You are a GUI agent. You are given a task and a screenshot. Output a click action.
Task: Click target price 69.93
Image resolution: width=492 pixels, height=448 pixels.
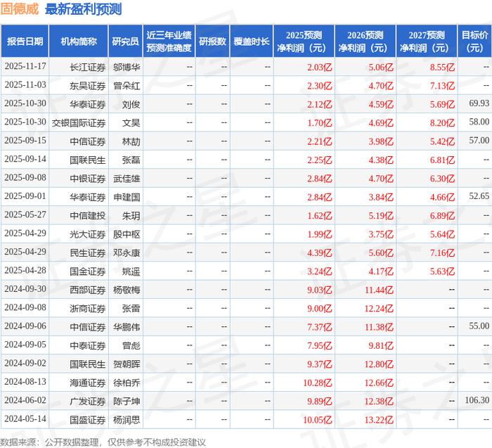pyautogui.click(x=479, y=103)
